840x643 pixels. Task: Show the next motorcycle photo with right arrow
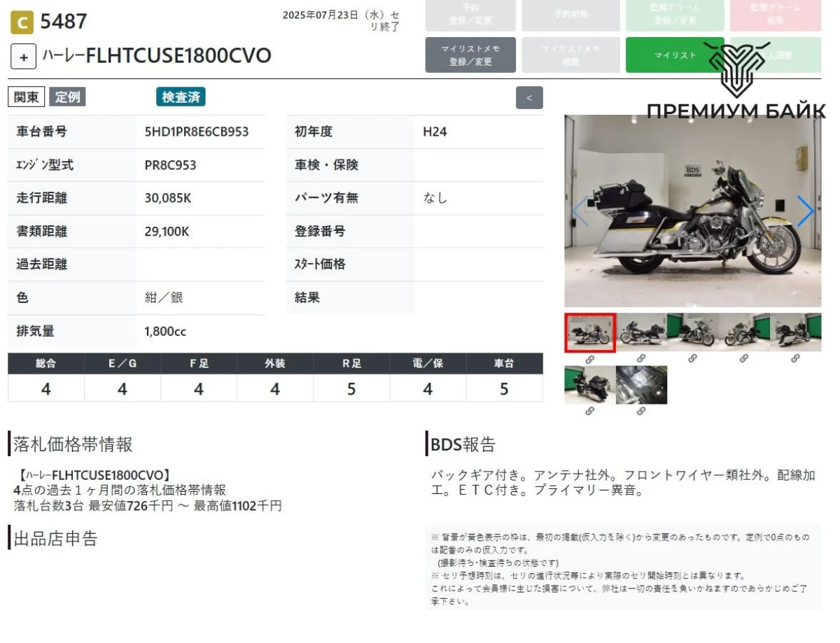(805, 211)
